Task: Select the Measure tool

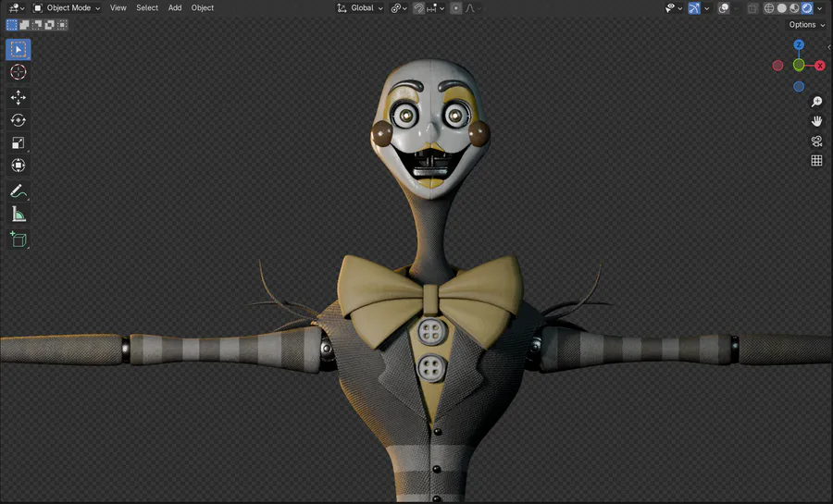Action: tap(19, 215)
